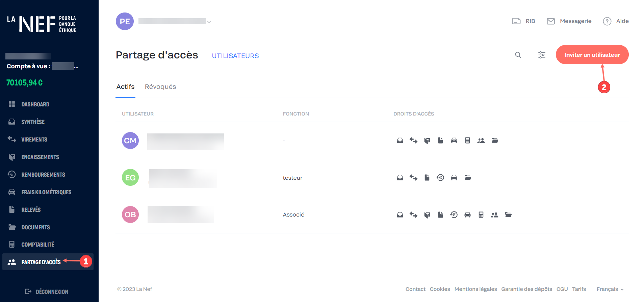This screenshot has height=302, width=644.
Task: Expand the PE account name dropdown
Action: [209, 22]
